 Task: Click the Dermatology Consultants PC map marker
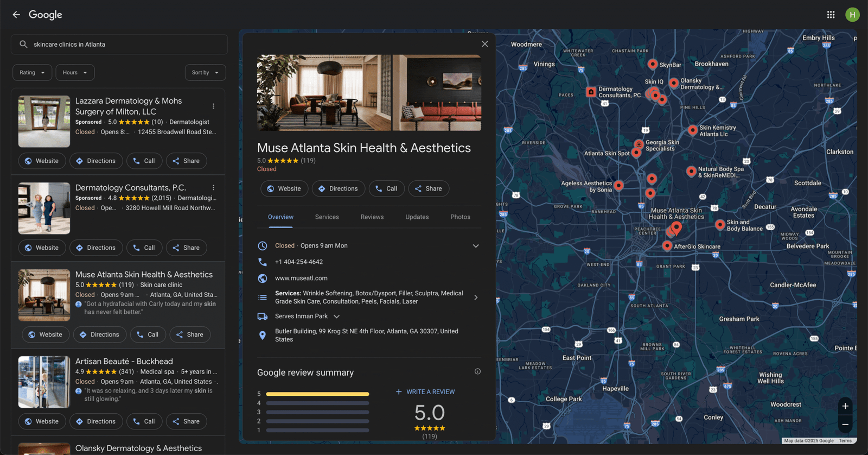pyautogui.click(x=591, y=92)
